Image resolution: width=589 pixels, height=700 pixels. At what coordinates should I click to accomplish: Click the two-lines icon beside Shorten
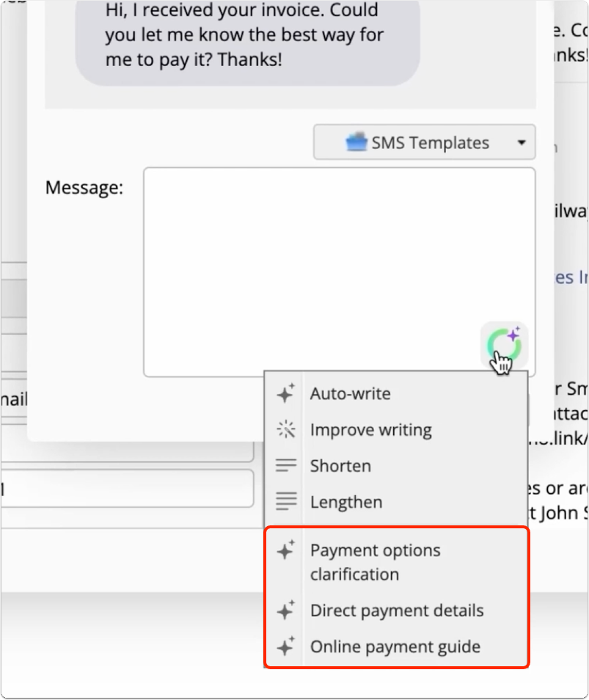pos(285,465)
